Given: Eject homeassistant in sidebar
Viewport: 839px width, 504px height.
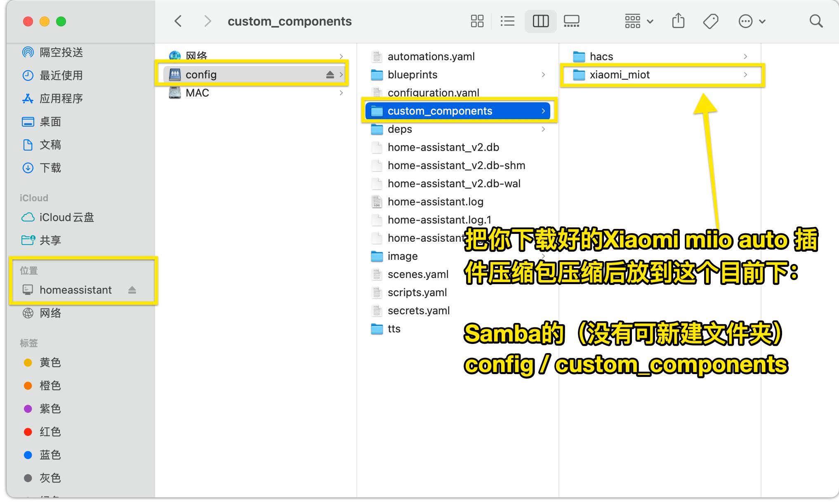Looking at the screenshot, I should [132, 290].
